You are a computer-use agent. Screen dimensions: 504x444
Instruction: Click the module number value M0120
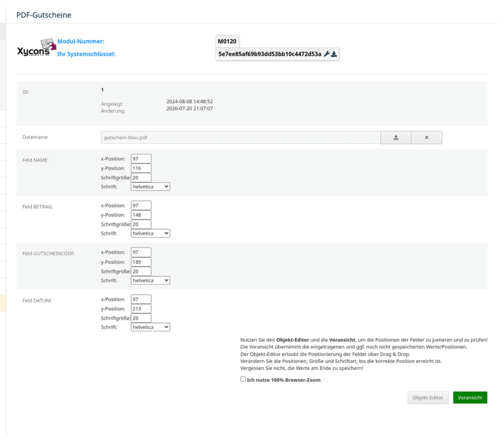click(227, 41)
